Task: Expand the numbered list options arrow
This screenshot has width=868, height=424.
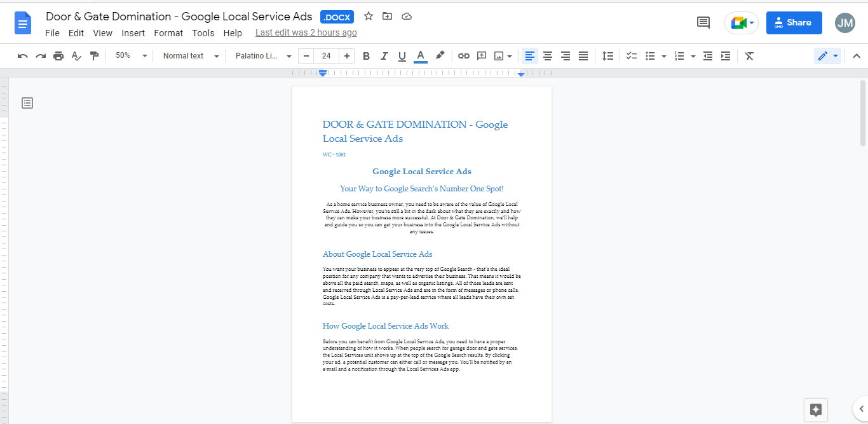Action: click(693, 56)
